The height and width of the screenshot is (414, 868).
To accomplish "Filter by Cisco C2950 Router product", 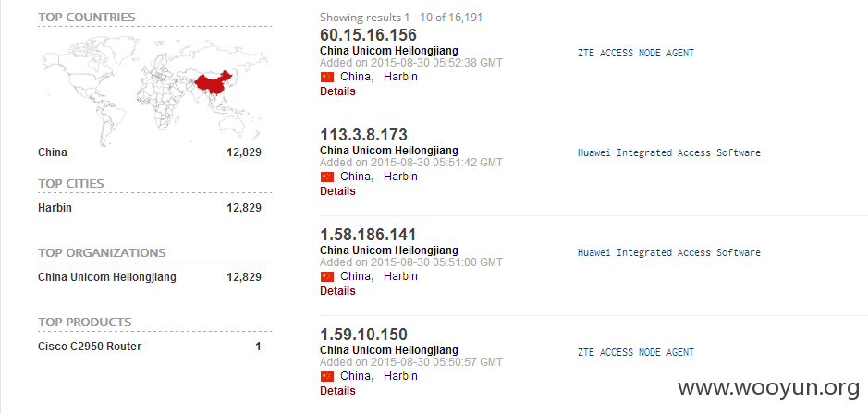I will point(90,347).
